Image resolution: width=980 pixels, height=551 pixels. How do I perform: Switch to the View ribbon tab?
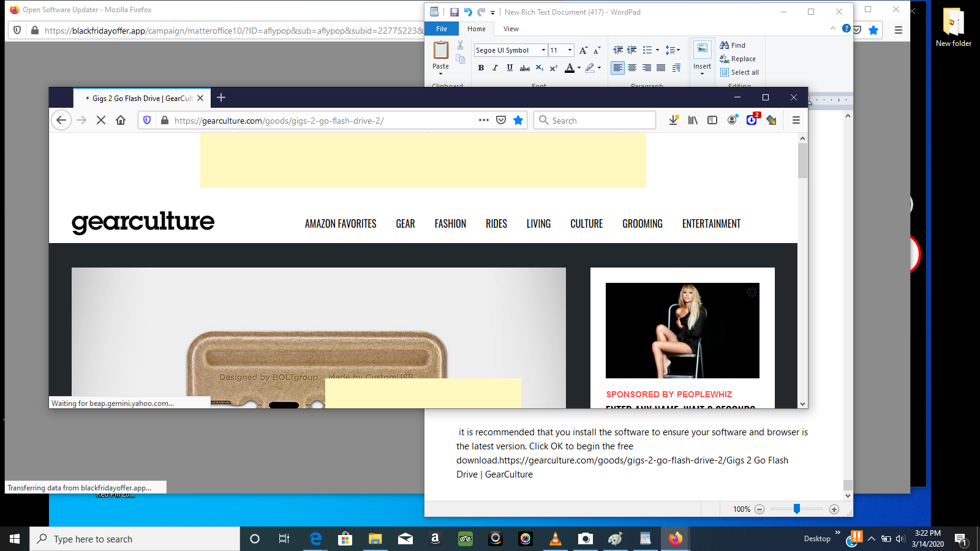tap(511, 29)
